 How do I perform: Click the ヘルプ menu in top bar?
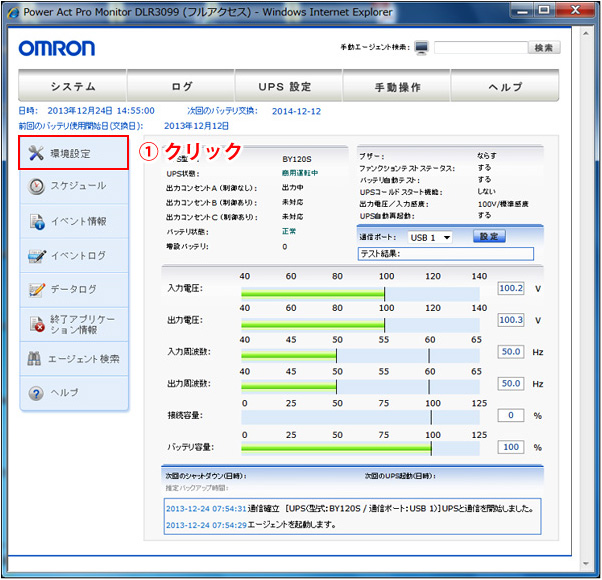(505, 87)
